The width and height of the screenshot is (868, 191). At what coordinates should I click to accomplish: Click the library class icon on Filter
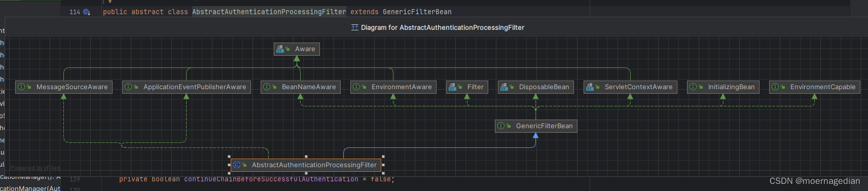point(452,87)
